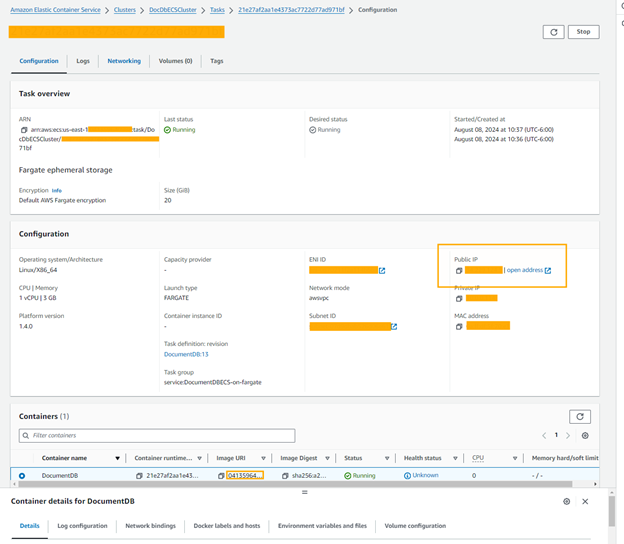The image size is (624, 544).
Task: Open Network bindings tab
Action: pyautogui.click(x=150, y=526)
